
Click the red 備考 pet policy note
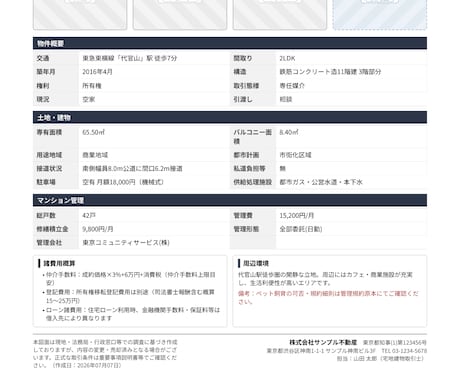tap(328, 298)
